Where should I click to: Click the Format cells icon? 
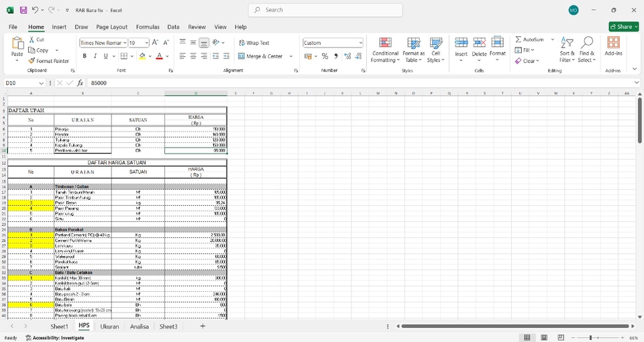(x=497, y=42)
